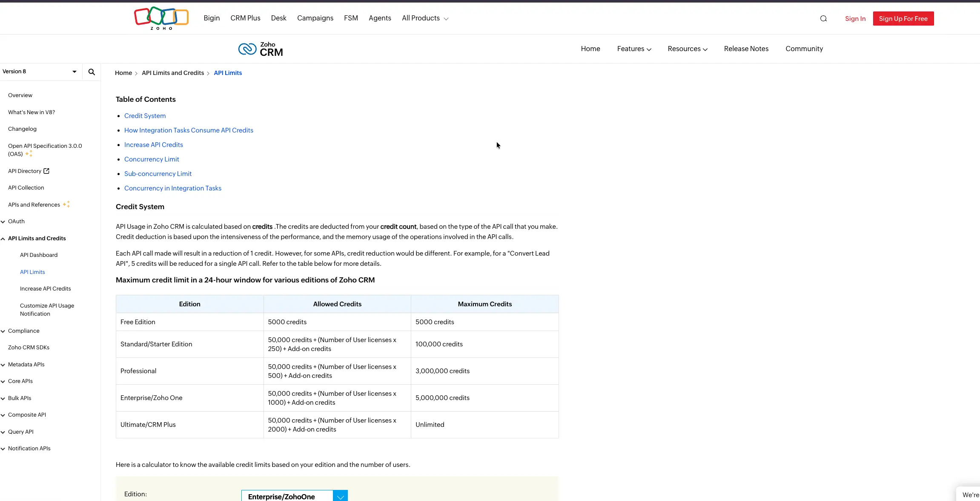The image size is (980, 501).
Task: Open What's New in V8? page
Action: (32, 112)
